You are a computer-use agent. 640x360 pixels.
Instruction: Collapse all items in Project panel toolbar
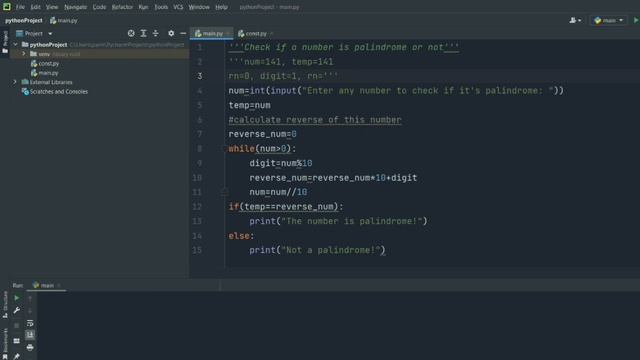156,33
